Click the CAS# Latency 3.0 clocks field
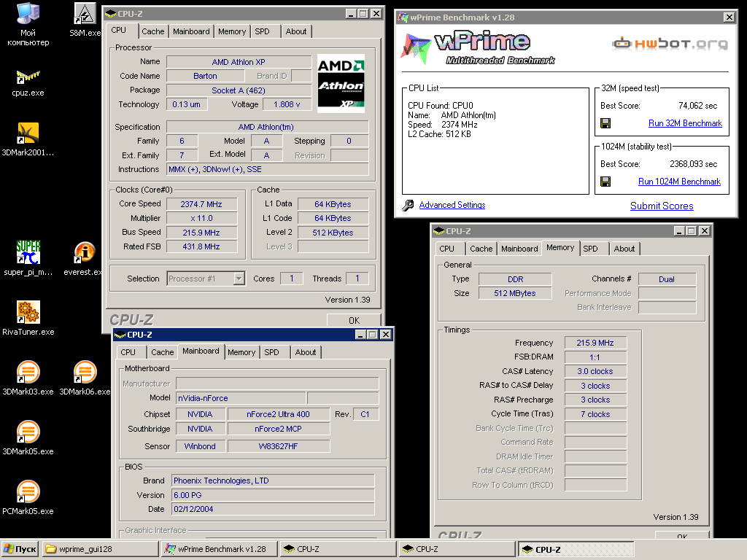 coord(595,371)
